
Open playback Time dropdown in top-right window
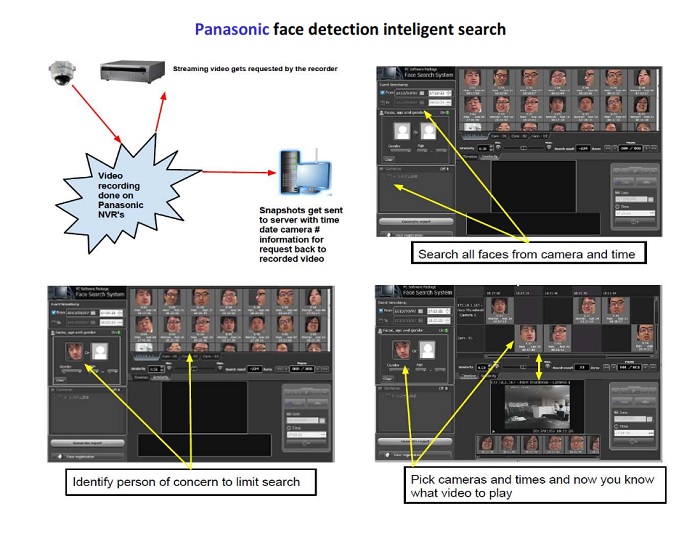[x=651, y=214]
